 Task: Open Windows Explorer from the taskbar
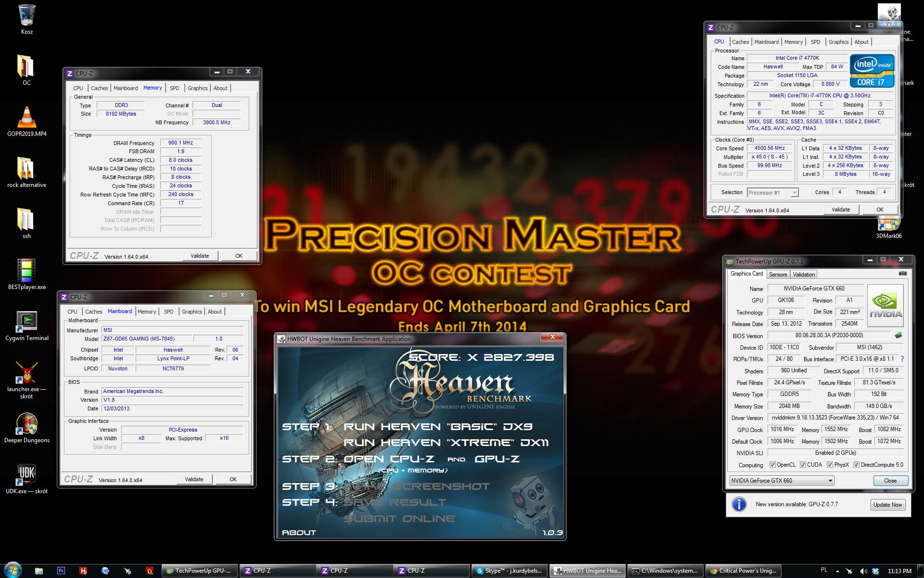pos(39,571)
